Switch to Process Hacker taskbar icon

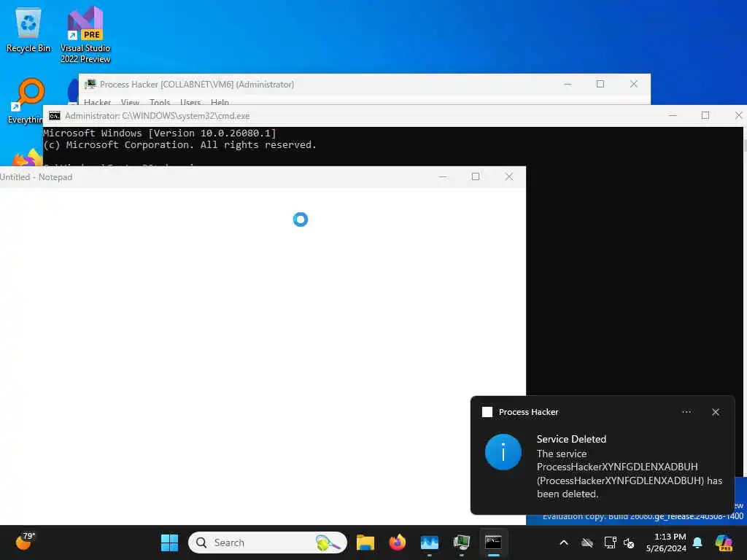pos(461,542)
